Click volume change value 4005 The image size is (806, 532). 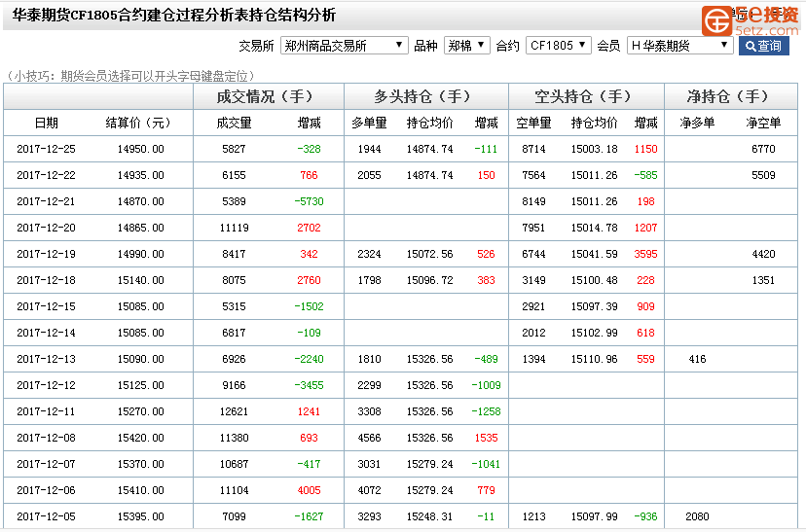coord(309,490)
